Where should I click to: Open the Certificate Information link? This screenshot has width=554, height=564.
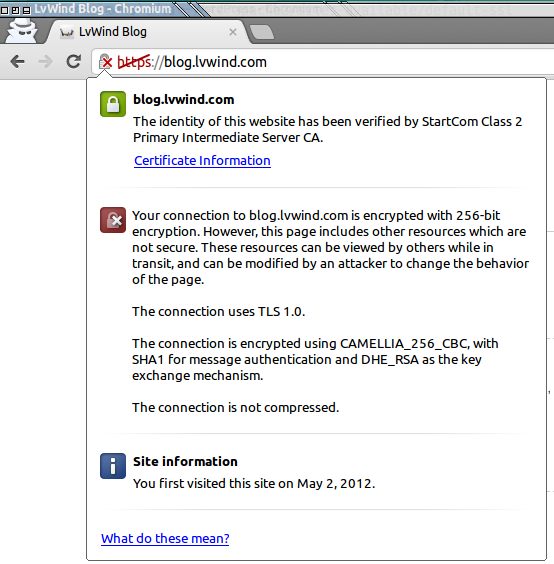click(x=202, y=160)
